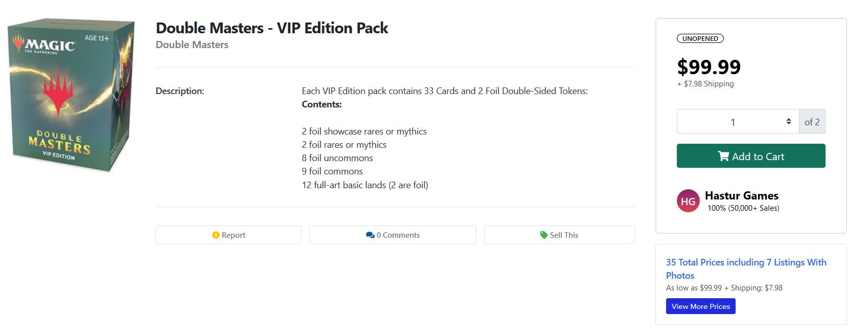The height and width of the screenshot is (333, 868).
Task: Click the speech bubbles icon beside 0 Comments
Action: 370,235
